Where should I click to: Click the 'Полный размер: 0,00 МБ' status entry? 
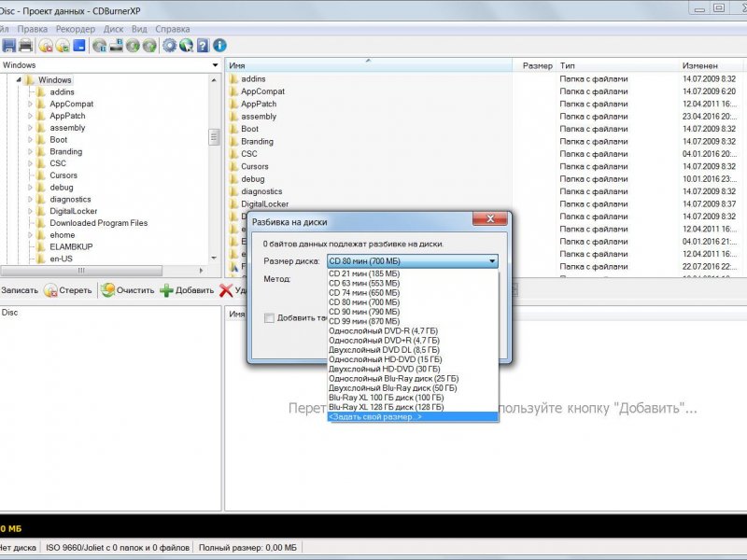click(x=247, y=548)
